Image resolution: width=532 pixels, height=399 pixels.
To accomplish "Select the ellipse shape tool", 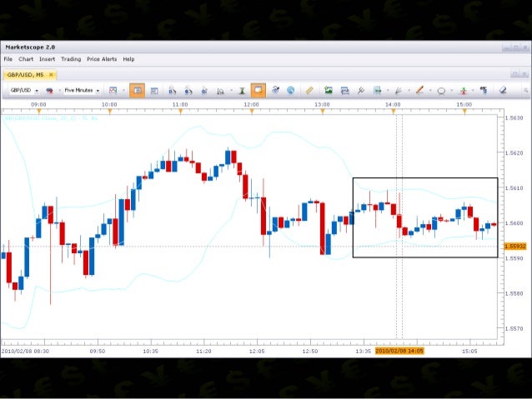I will [441, 91].
